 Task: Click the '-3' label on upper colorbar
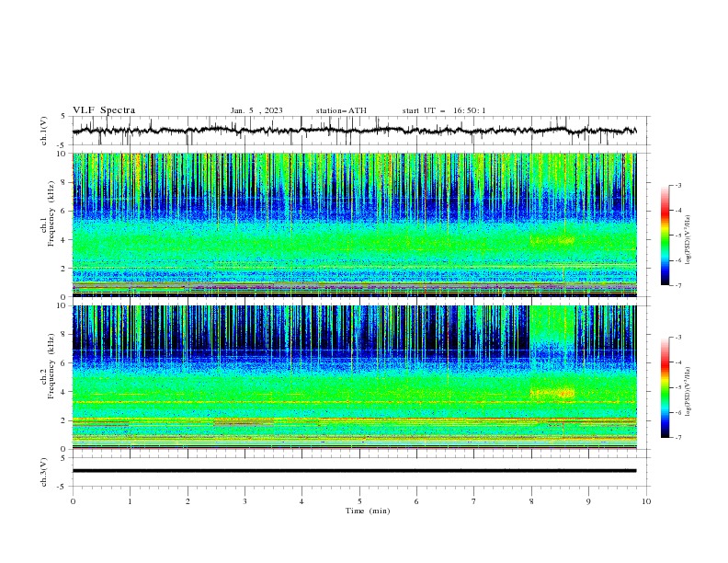pyautogui.click(x=678, y=185)
